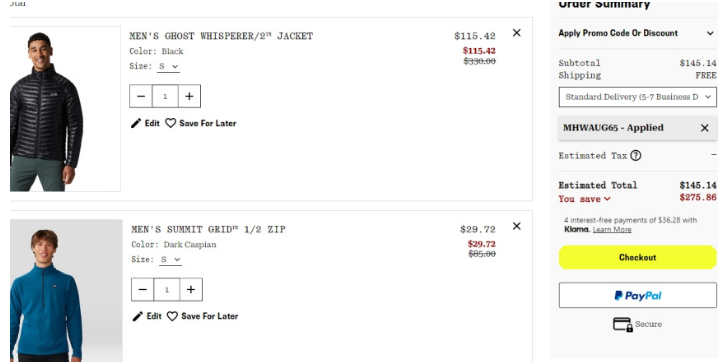Screen dimensions: 728x362
Task: Decrease Summit Grid zip quantity with minus
Action: click(143, 290)
